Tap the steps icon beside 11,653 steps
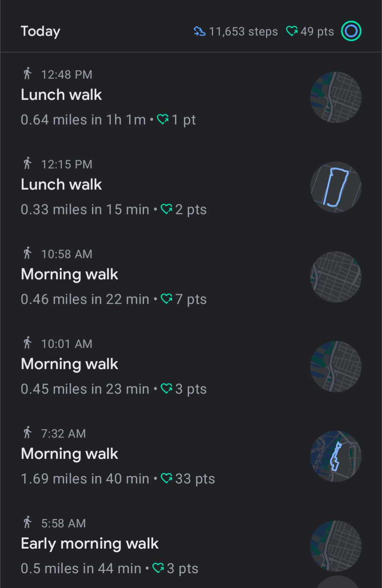The image size is (382, 588). (x=199, y=31)
